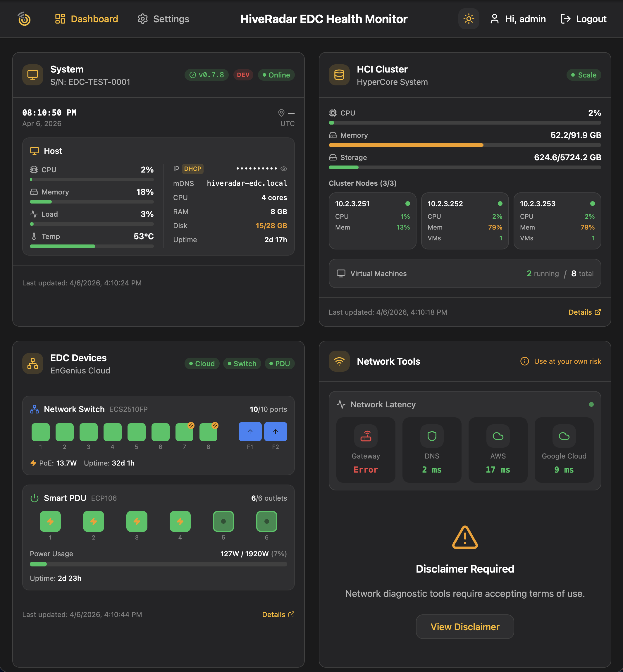The height and width of the screenshot is (672, 623).
Task: Click the HCI Storage drive icon
Action: pos(333,157)
